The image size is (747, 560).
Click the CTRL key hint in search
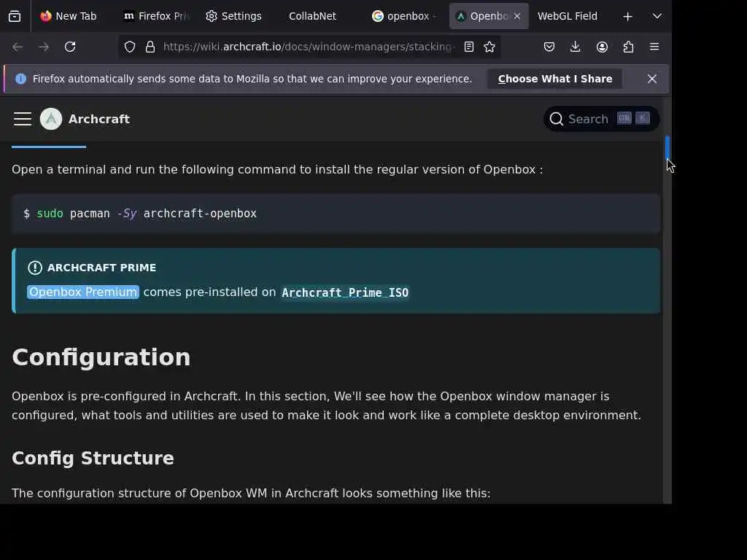point(624,118)
